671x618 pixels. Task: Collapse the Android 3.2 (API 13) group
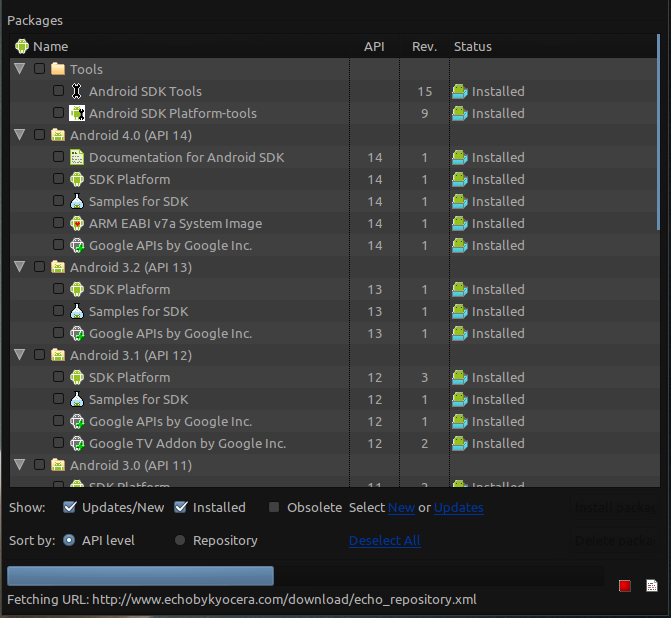pos(20,267)
